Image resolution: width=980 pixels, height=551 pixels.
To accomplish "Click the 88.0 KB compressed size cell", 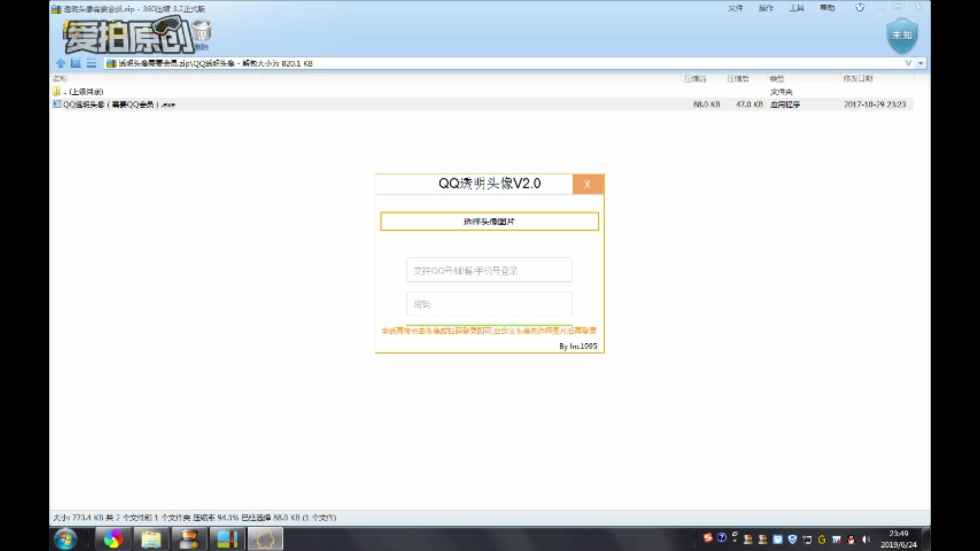I will tap(706, 105).
